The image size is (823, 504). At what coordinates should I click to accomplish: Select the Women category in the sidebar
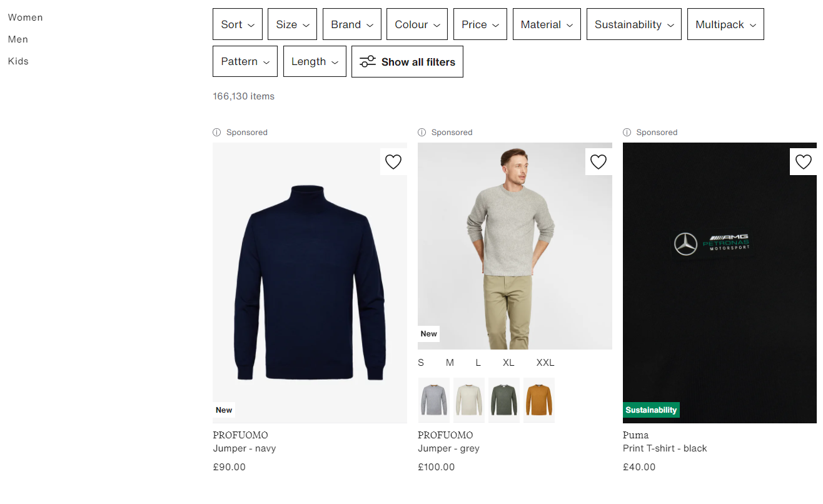coord(25,17)
